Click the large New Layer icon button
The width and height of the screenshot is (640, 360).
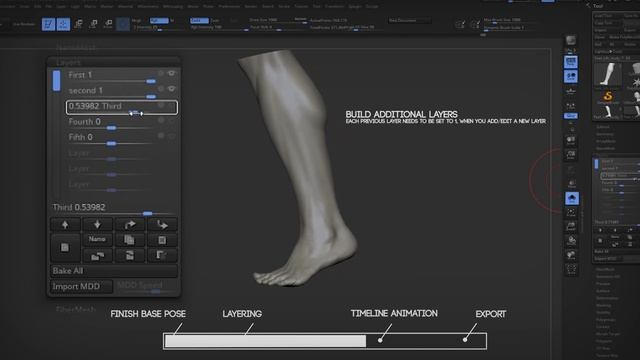click(65, 247)
